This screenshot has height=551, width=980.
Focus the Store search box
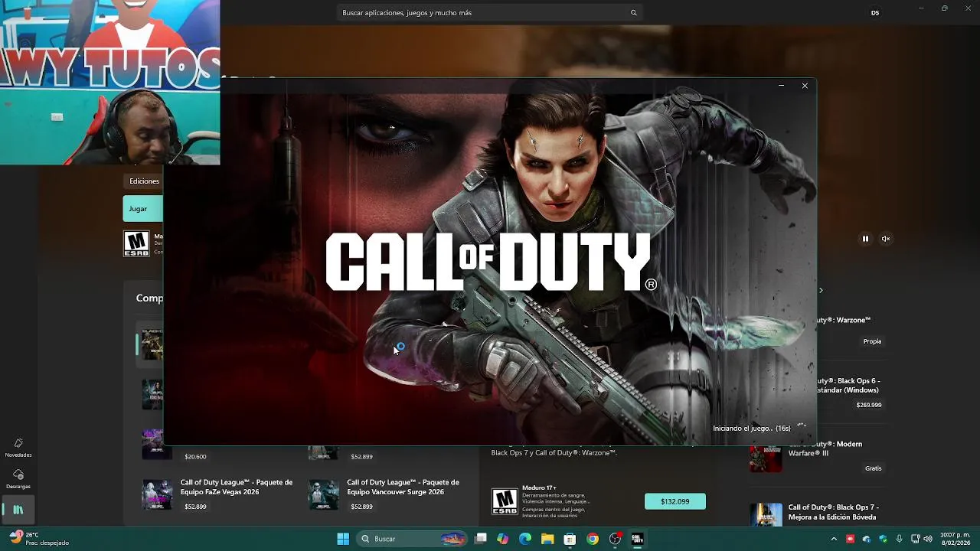(x=489, y=13)
